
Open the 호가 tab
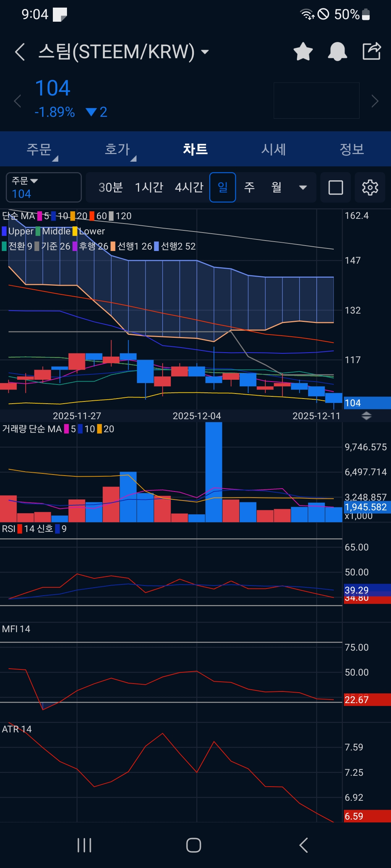(x=117, y=149)
